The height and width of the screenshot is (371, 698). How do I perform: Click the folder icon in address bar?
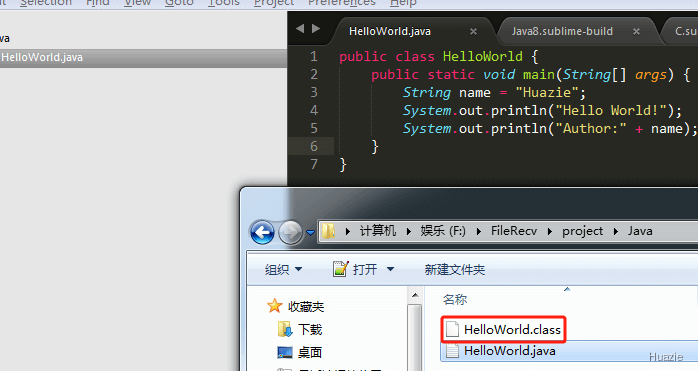[329, 231]
